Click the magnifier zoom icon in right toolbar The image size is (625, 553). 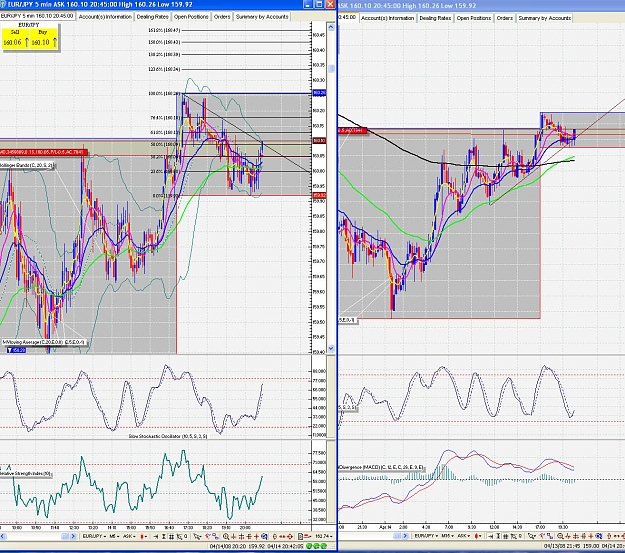click(x=560, y=536)
